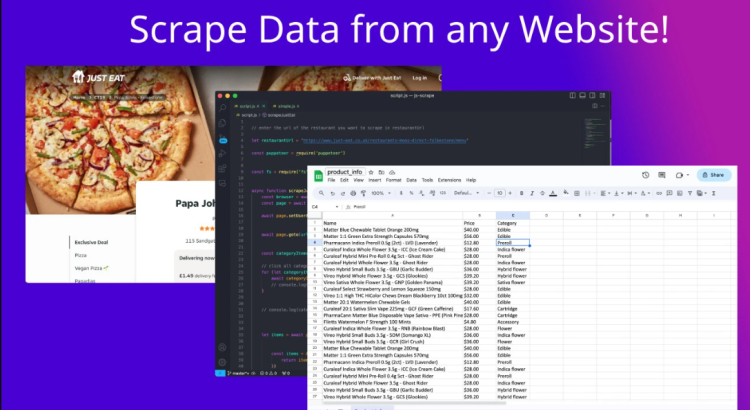Open Run and Debug in VS Code
The image size is (750, 410).
[222, 154]
